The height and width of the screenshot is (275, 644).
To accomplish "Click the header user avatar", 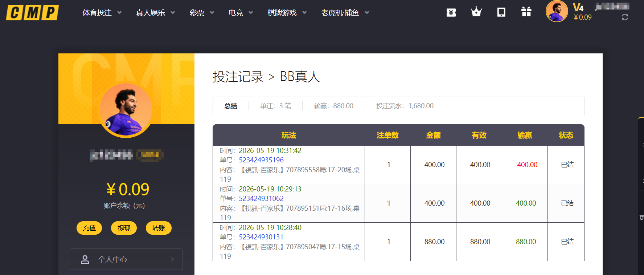I will coord(557,11).
